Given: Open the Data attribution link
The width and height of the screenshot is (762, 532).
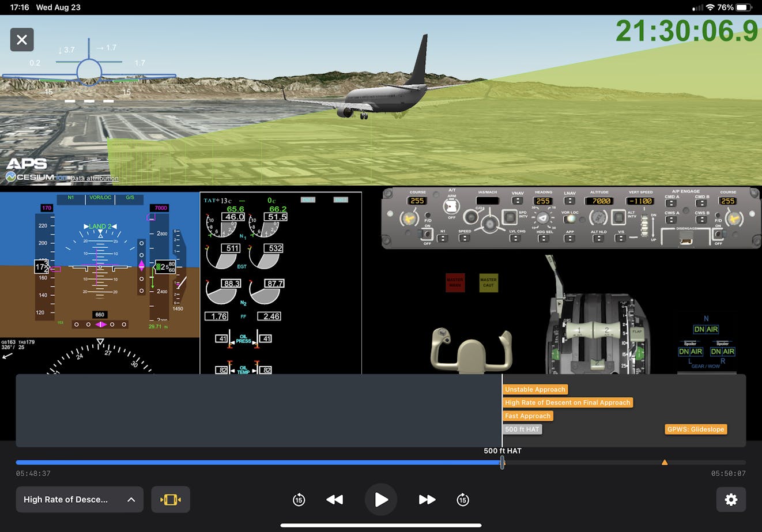Looking at the screenshot, I should click(94, 178).
